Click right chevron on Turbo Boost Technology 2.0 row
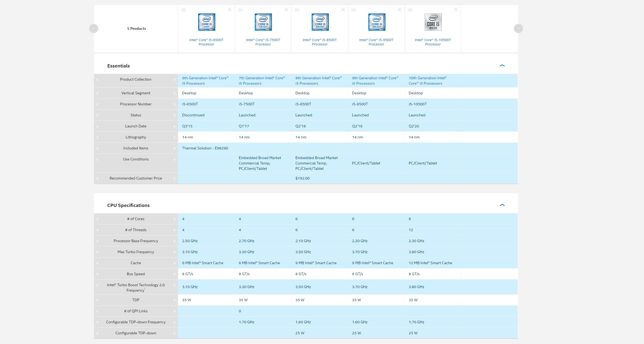Viewport: 644px width, 344px height. pos(174,285)
